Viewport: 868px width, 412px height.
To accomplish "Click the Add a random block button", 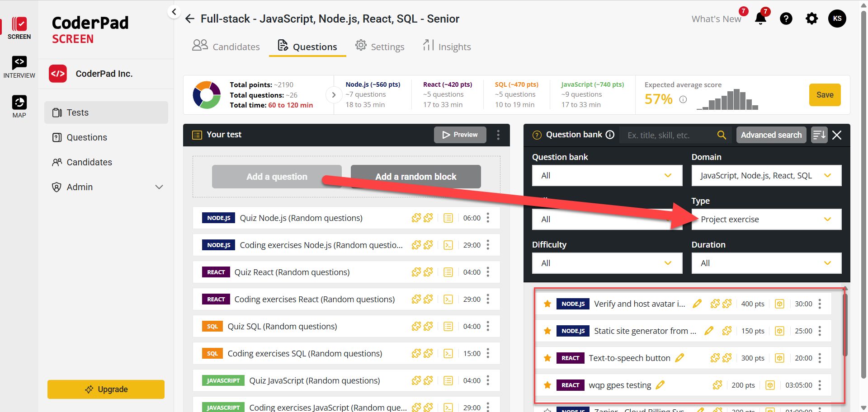I will (x=415, y=177).
